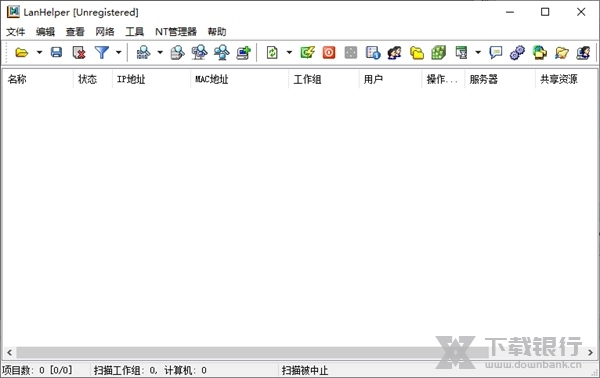This screenshot has height=378, width=600.
Task: Sort by the 工作组 column header
Action: pyautogui.click(x=323, y=79)
